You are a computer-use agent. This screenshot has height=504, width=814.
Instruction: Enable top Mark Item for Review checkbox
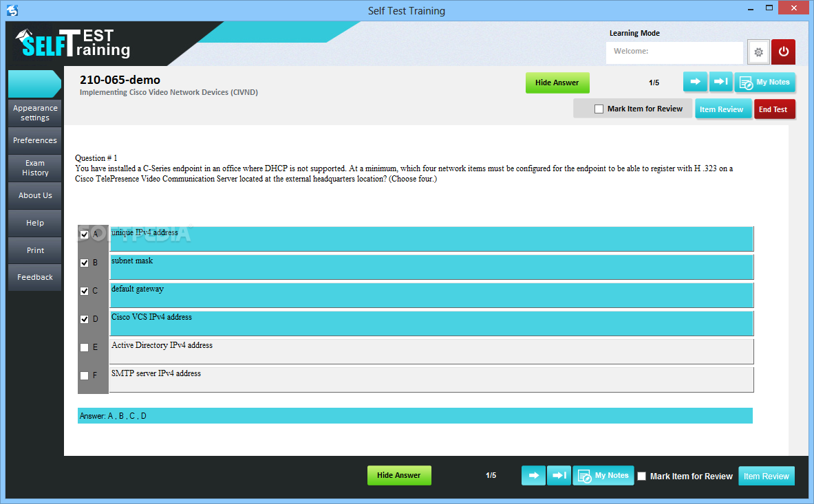pos(599,109)
